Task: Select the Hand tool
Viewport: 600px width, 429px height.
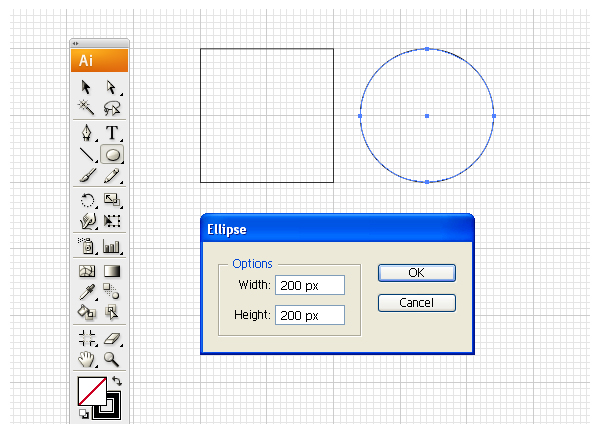Action: click(87, 359)
